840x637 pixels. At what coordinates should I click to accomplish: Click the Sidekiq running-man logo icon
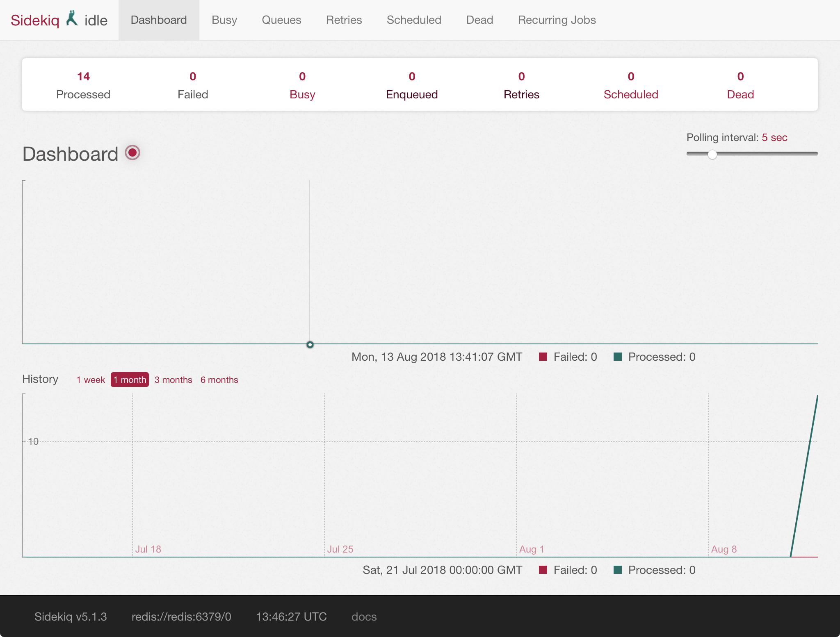coord(72,18)
